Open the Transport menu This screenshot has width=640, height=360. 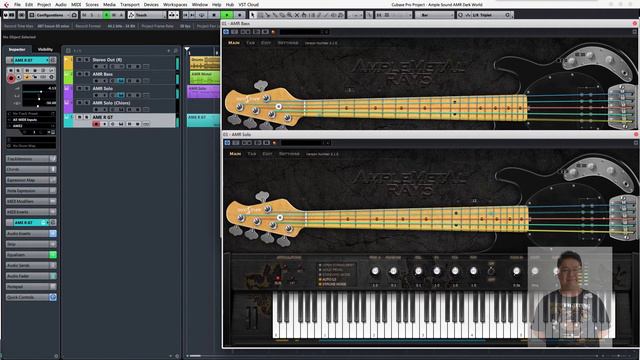[x=130, y=4]
